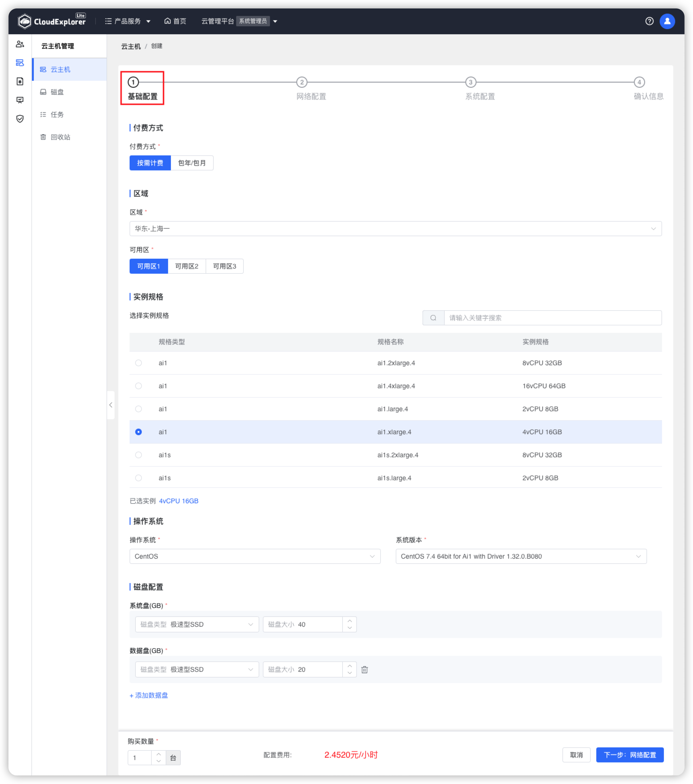Click the search magnifier icon
Screen dimensions: 693x784
433,318
